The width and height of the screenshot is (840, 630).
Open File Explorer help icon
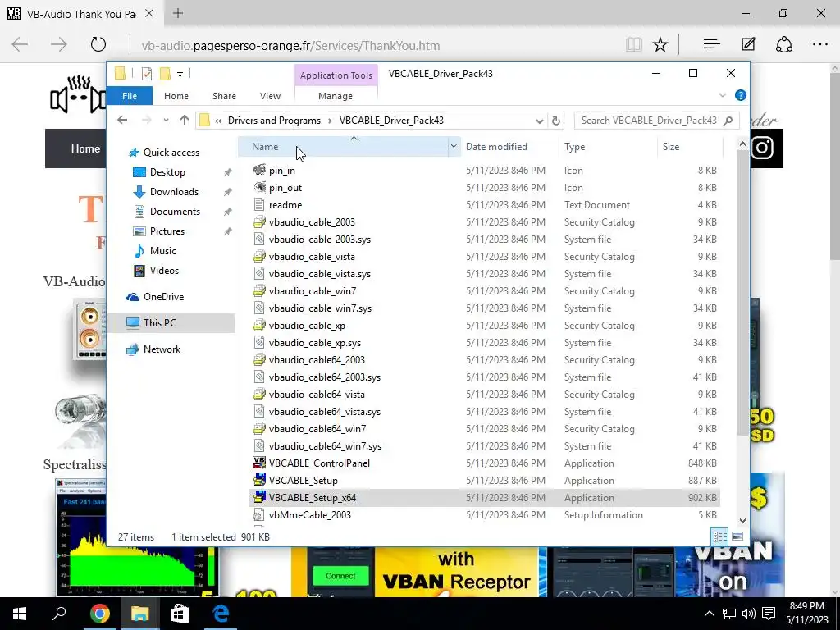click(x=741, y=95)
